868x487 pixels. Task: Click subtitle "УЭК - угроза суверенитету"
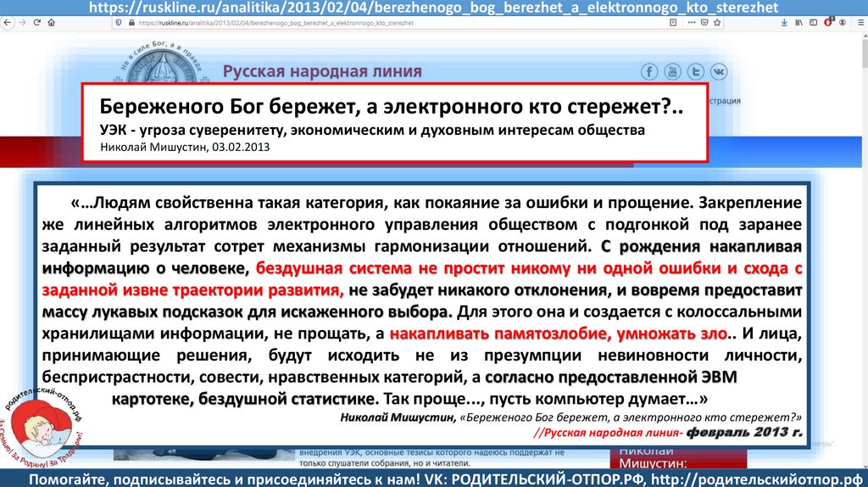pyautogui.click(x=193, y=130)
